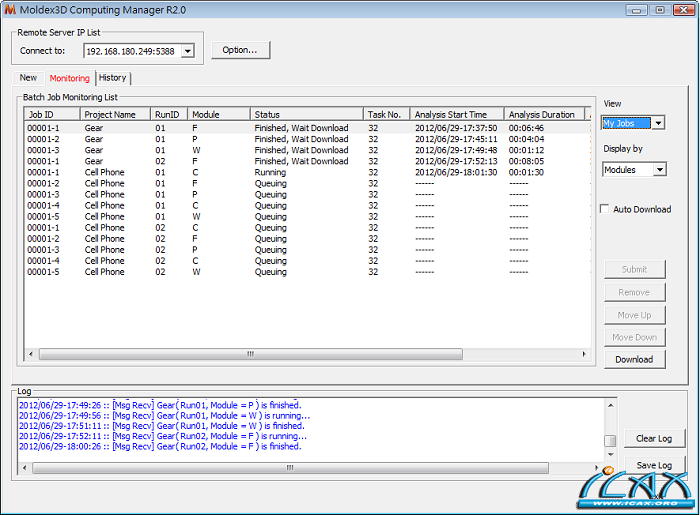Click the Download button
700x515 pixels.
[634, 359]
